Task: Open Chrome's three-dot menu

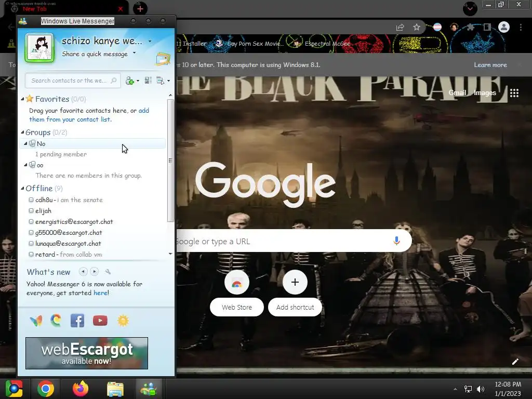Action: tap(521, 27)
